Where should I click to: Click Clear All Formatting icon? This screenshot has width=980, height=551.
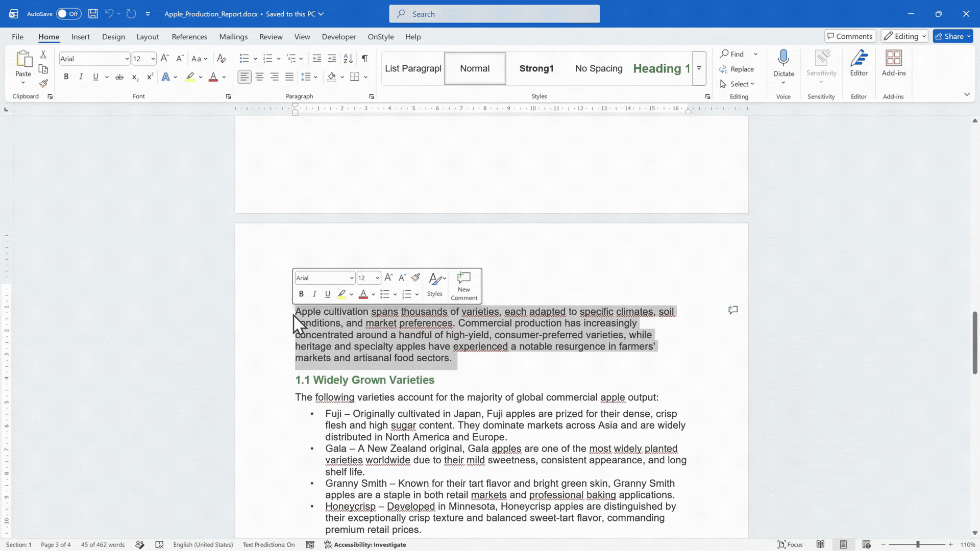point(221,59)
